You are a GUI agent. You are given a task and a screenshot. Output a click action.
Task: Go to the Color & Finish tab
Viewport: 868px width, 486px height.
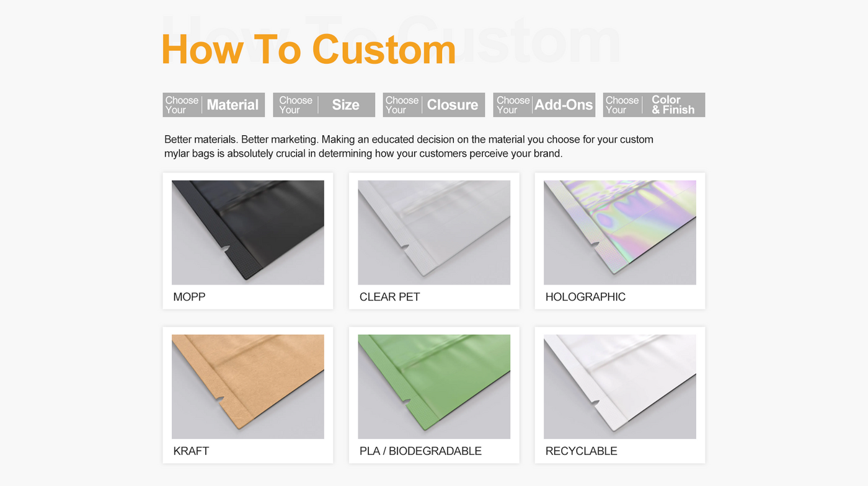654,105
